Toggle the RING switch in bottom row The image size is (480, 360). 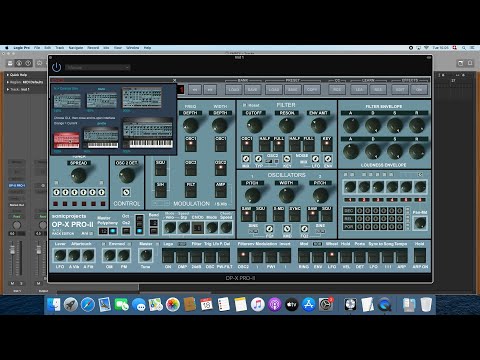tap(304, 256)
